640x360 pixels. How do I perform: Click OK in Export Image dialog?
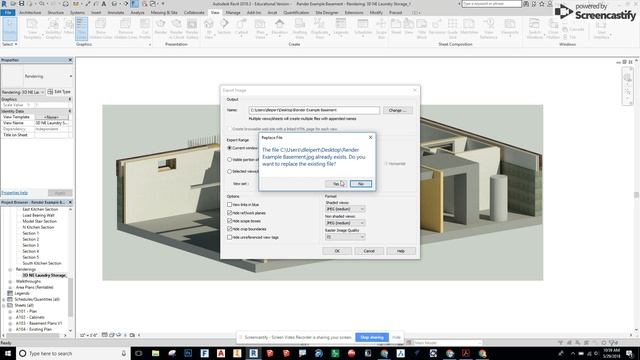pyautogui.click(x=337, y=251)
